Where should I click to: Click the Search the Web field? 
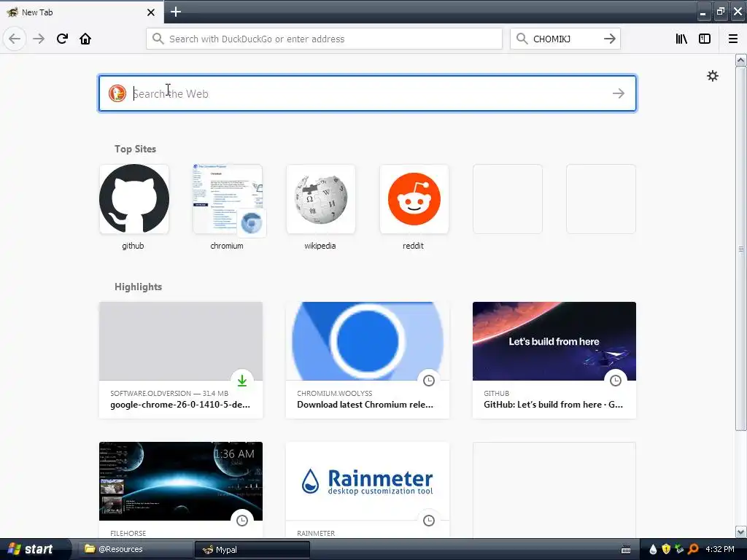pyautogui.click(x=368, y=93)
